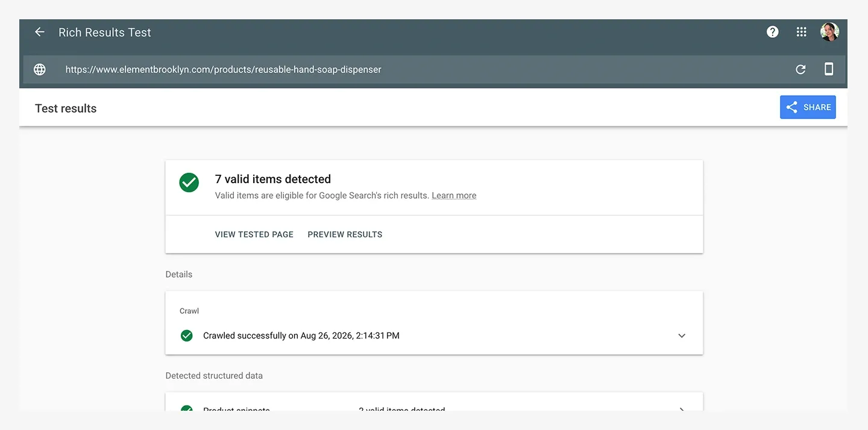Click the crawl success checkmark icon
This screenshot has width=868, height=430.
(x=187, y=335)
